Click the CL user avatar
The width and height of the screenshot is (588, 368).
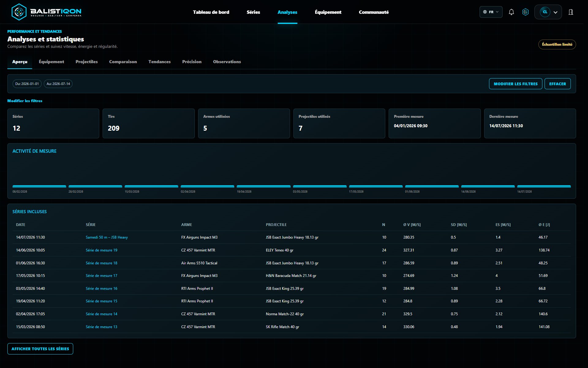point(545,12)
